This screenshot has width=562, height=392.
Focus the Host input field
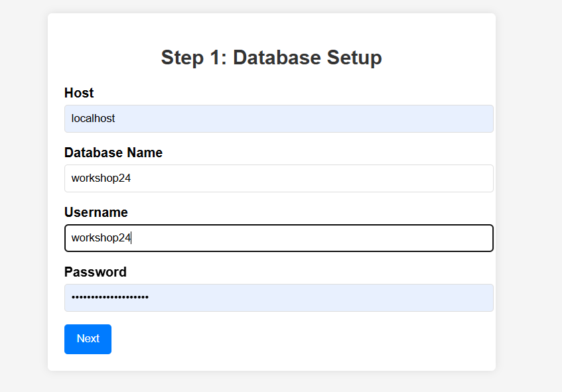[x=279, y=119]
